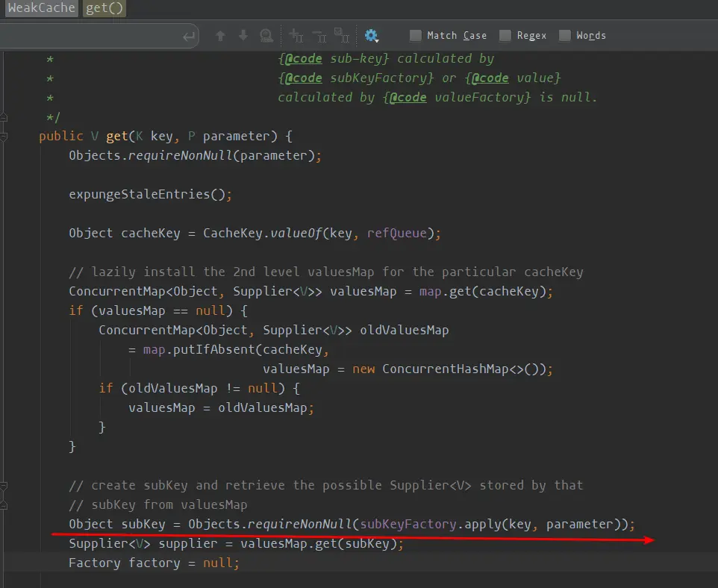This screenshot has width=718, height=588.
Task: Click 'parameter' in get method signature
Action: coord(237,136)
